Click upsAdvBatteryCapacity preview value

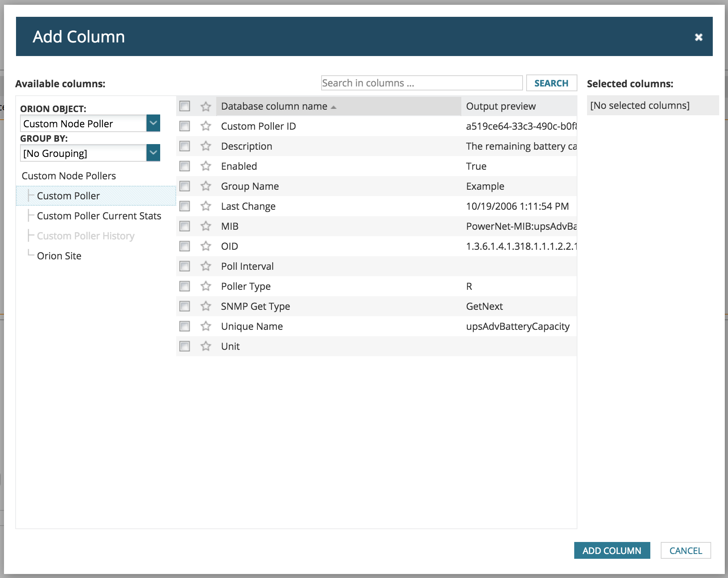(518, 326)
